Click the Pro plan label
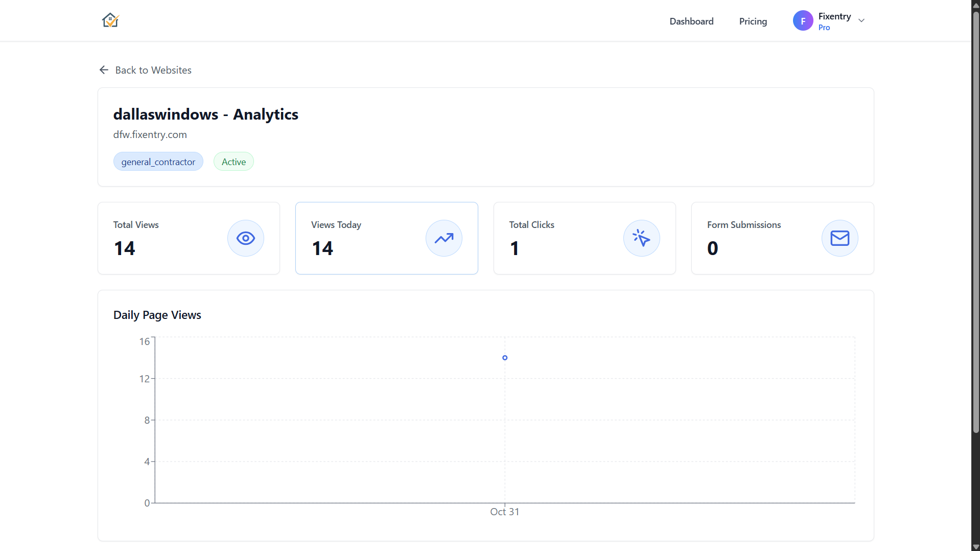 [x=824, y=28]
